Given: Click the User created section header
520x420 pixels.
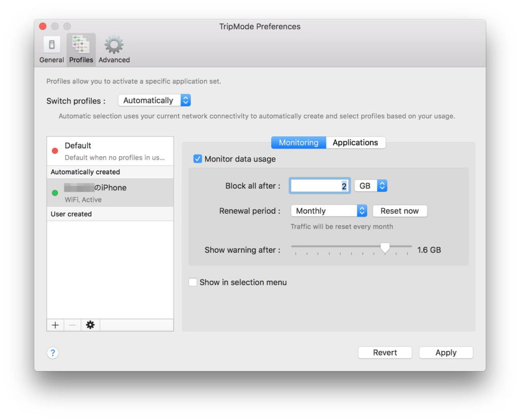Looking at the screenshot, I should pyautogui.click(x=110, y=214).
